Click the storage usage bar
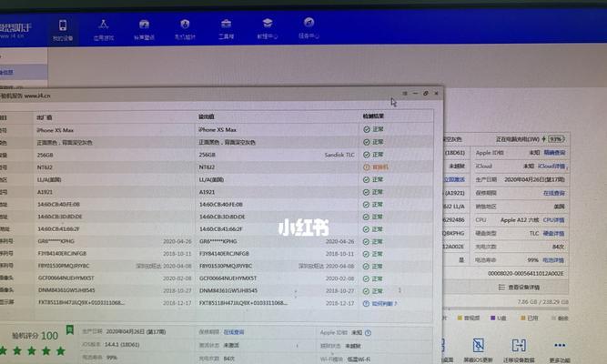The height and width of the screenshot is (364, 607). pos(506,309)
